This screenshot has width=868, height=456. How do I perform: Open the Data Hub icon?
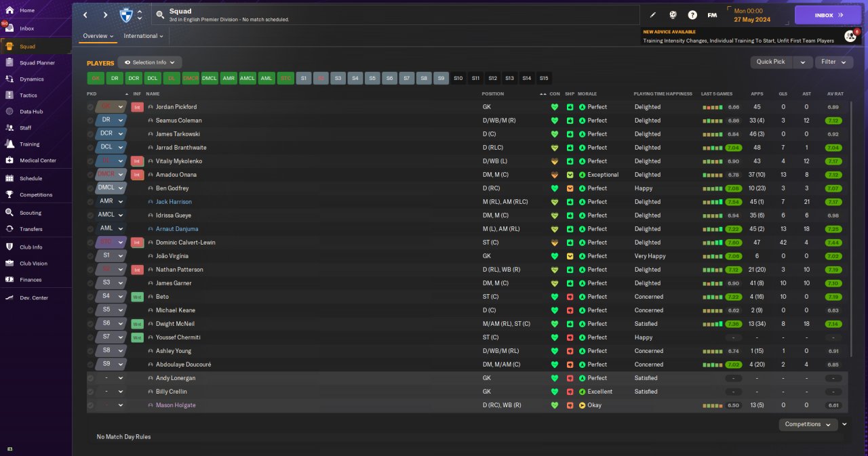point(9,111)
